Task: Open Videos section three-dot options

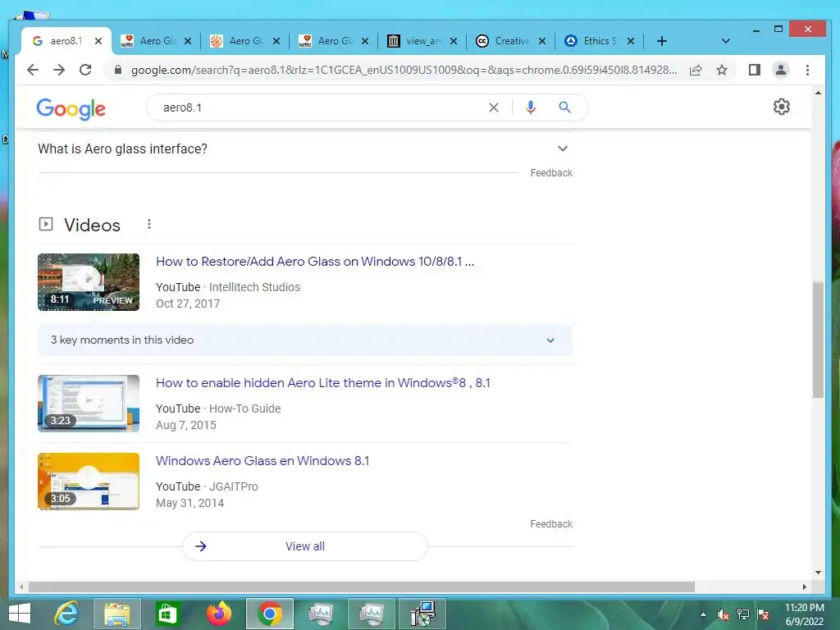Action: [x=149, y=224]
